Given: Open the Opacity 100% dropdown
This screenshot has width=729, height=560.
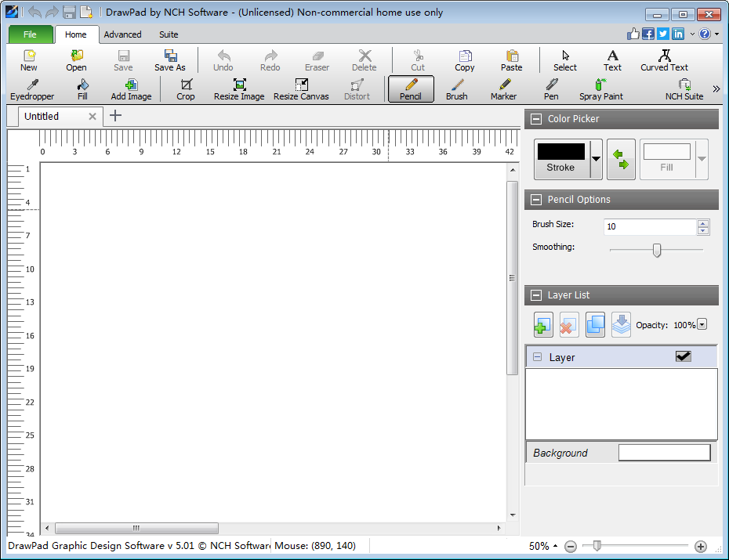Looking at the screenshot, I should pyautogui.click(x=702, y=324).
